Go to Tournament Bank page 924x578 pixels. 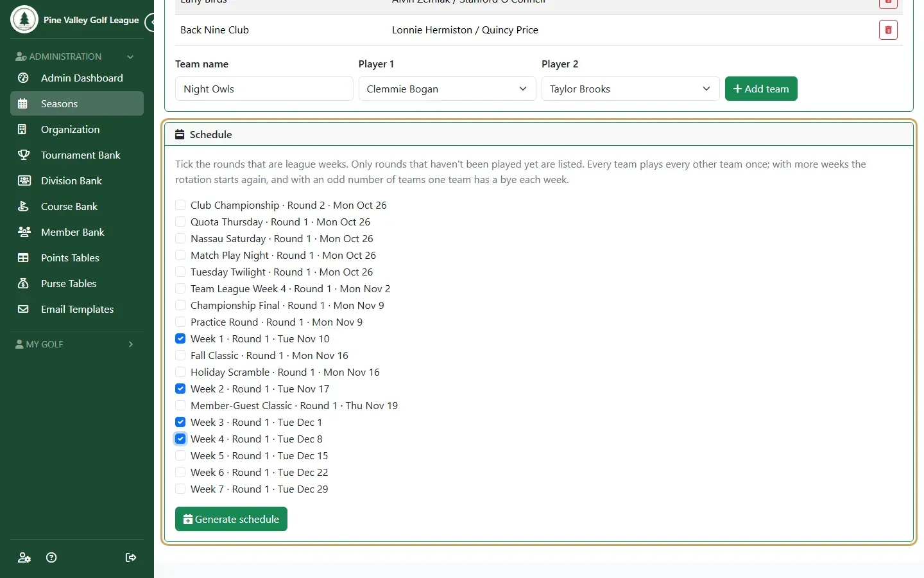tap(77, 155)
